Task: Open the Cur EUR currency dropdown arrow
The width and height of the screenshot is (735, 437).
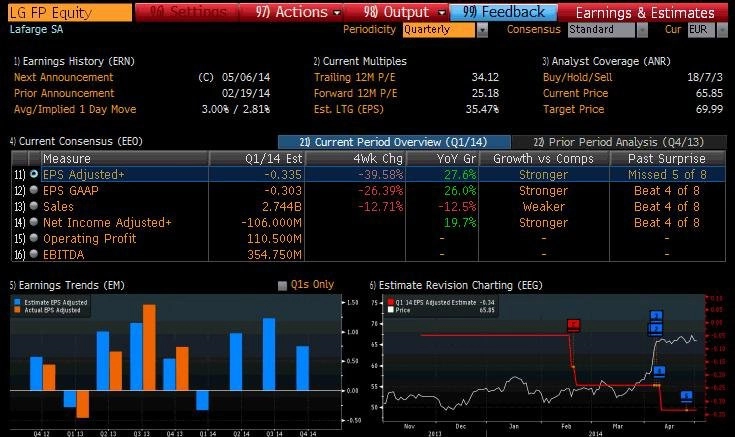Action: (x=722, y=30)
